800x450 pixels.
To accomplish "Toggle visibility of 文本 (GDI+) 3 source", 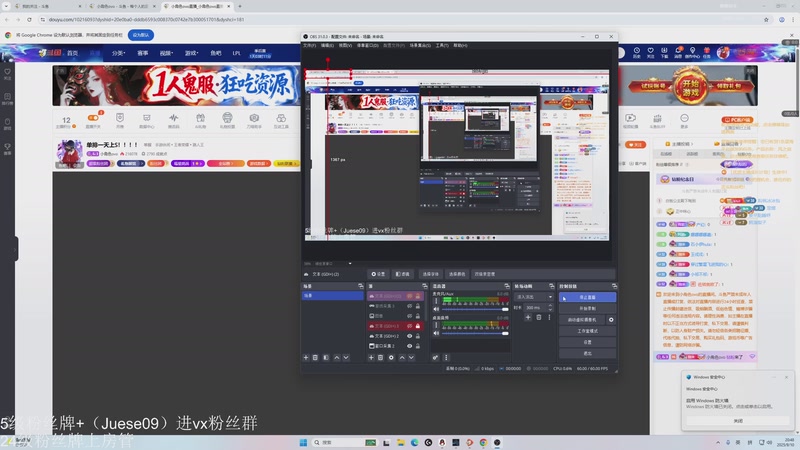I will click(x=409, y=326).
